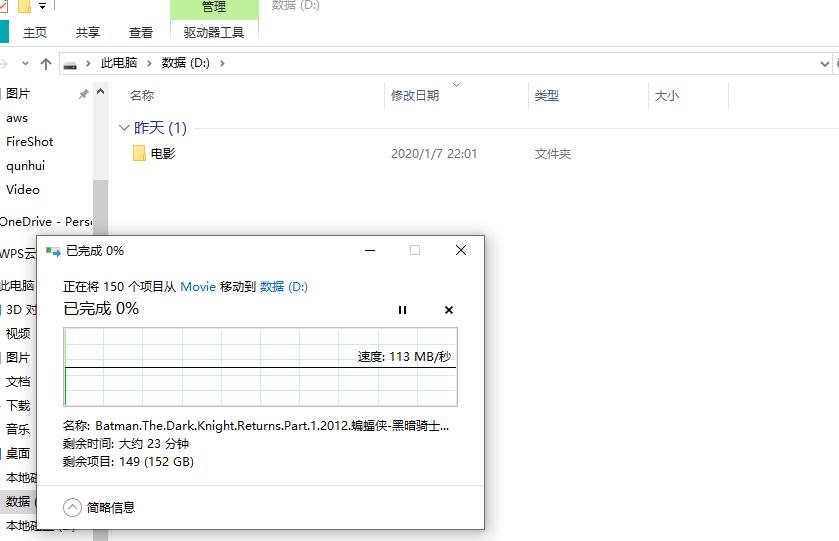Select 音乐 under This PC
The image size is (839, 541).
(18, 429)
